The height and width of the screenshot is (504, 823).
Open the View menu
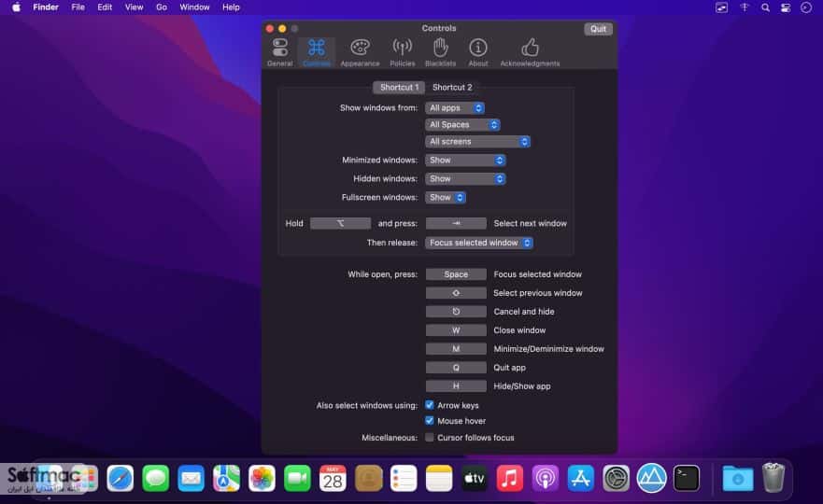(x=134, y=7)
